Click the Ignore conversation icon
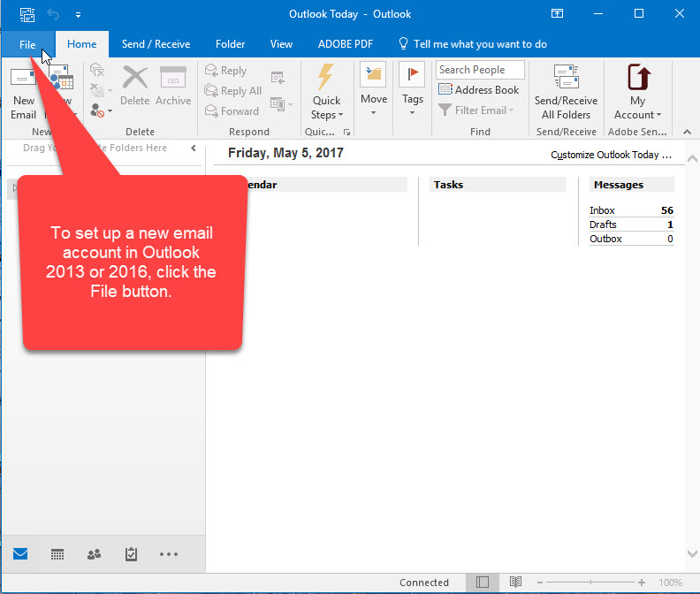 click(97, 70)
